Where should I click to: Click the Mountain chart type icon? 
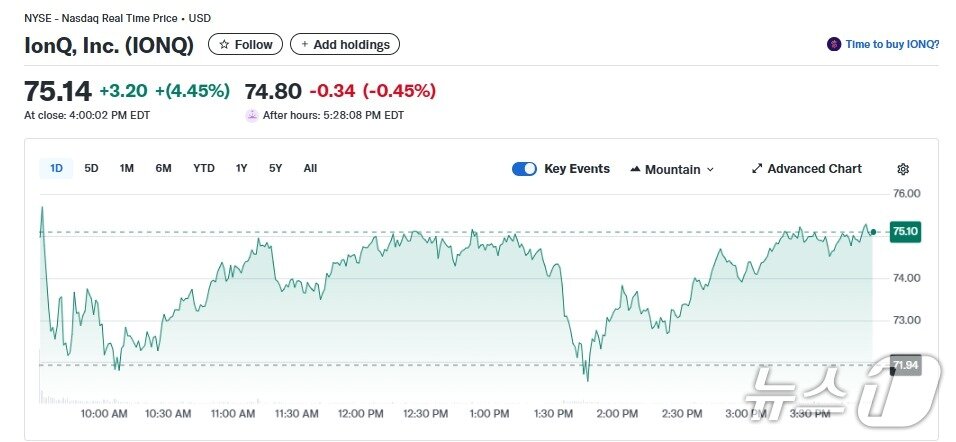point(635,170)
